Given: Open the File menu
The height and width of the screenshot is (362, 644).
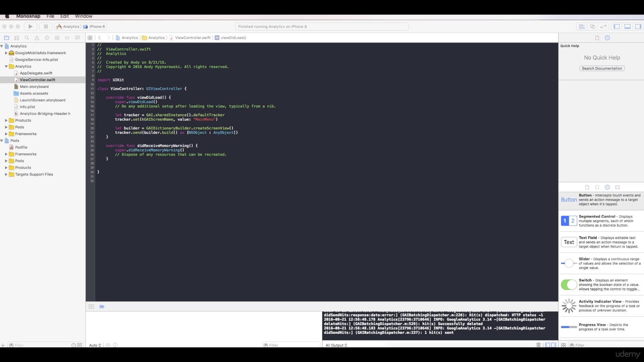Looking at the screenshot, I should click(50, 16).
